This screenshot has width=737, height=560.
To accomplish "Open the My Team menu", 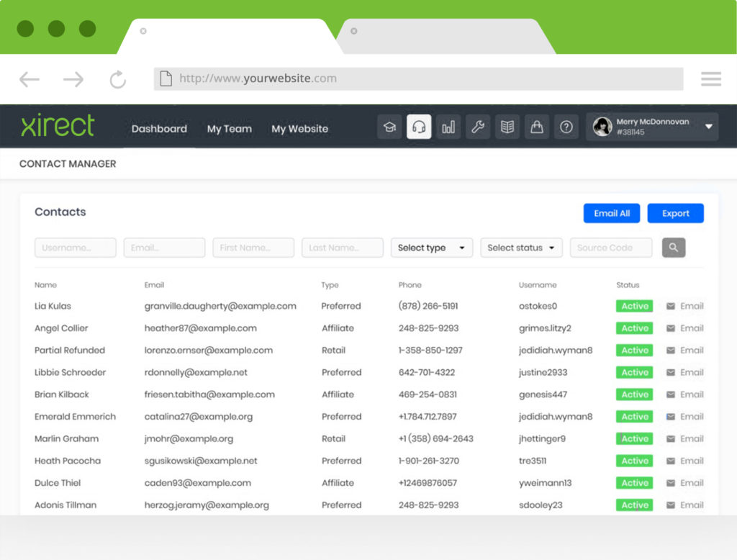I will pyautogui.click(x=230, y=128).
